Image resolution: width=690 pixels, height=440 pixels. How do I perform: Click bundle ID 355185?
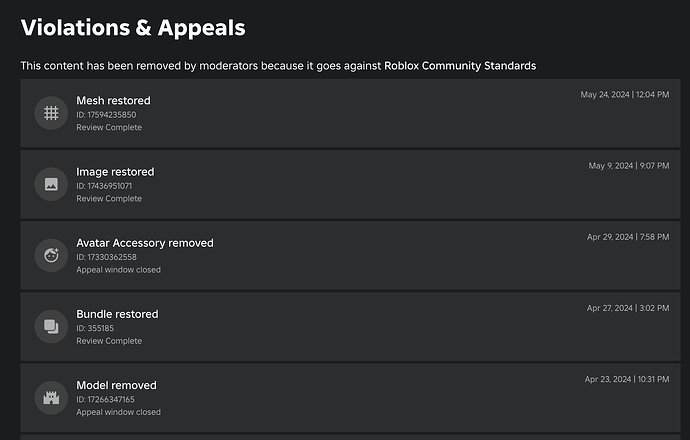pyautogui.click(x=95, y=328)
